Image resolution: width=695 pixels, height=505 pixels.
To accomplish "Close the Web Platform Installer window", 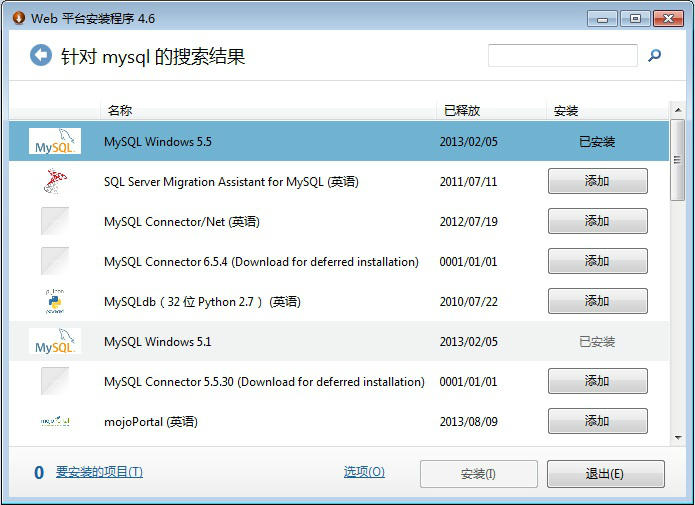I will click(x=668, y=19).
